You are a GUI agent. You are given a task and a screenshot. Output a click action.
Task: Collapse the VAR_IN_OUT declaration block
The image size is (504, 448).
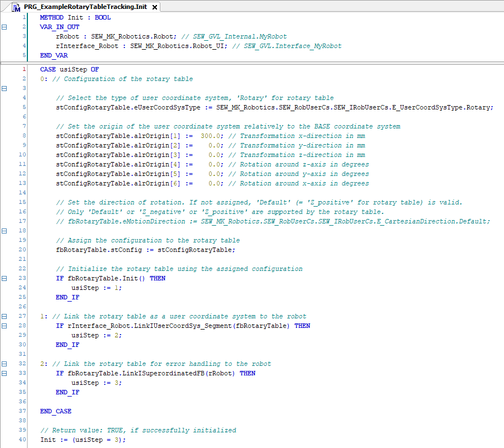pos(4,27)
